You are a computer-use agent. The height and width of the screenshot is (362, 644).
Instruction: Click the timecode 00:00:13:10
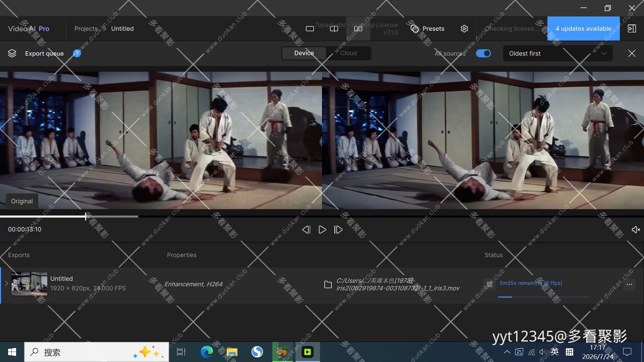[x=25, y=229]
